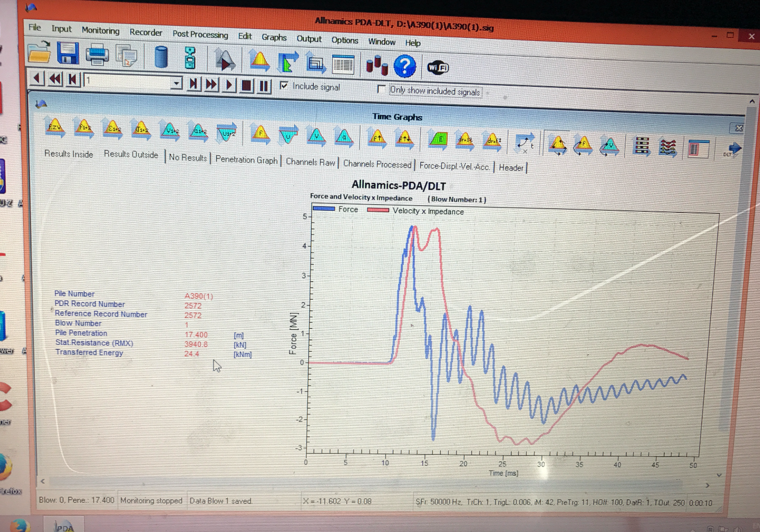This screenshot has width=760, height=532.
Task: Open the Recorder menu
Action: [146, 32]
